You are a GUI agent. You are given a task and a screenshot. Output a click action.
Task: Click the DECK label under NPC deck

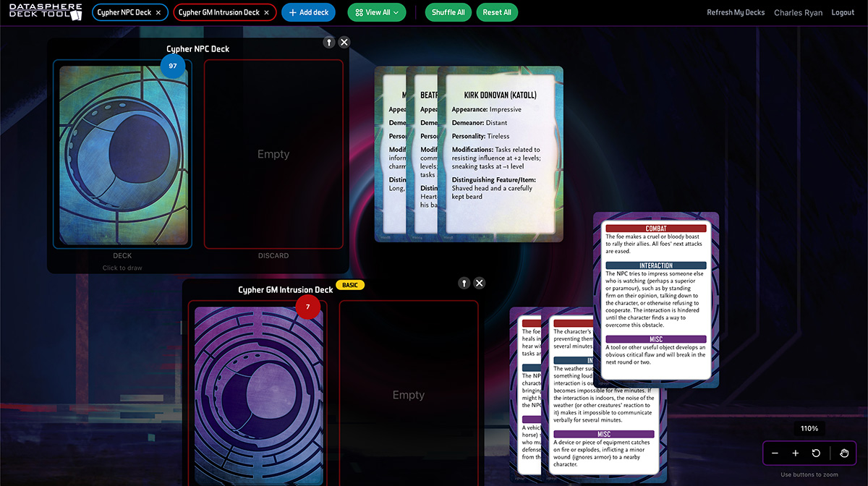(122, 256)
